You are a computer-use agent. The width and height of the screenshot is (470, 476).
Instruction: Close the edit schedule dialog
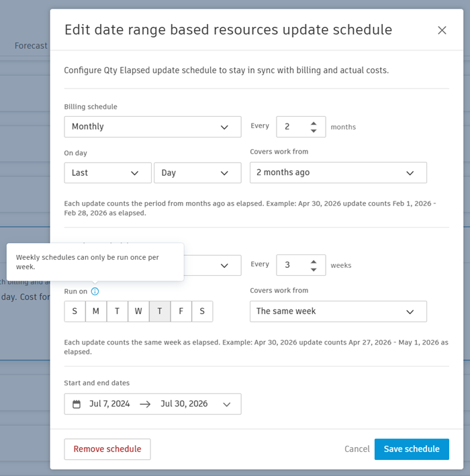[x=442, y=30]
